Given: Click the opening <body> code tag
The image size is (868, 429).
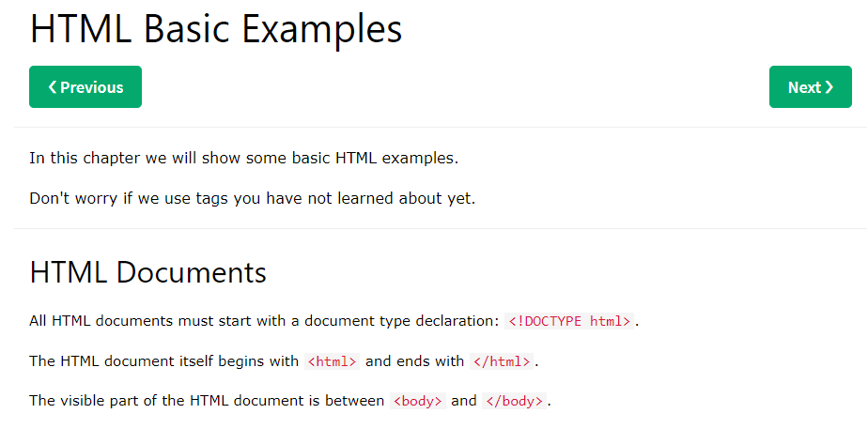Looking at the screenshot, I should click(x=417, y=401).
